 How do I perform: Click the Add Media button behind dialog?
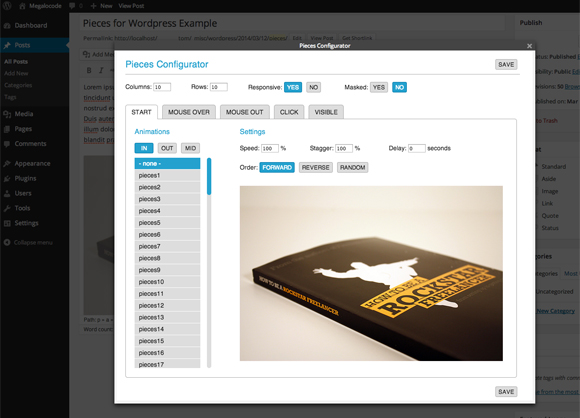pyautogui.click(x=98, y=54)
